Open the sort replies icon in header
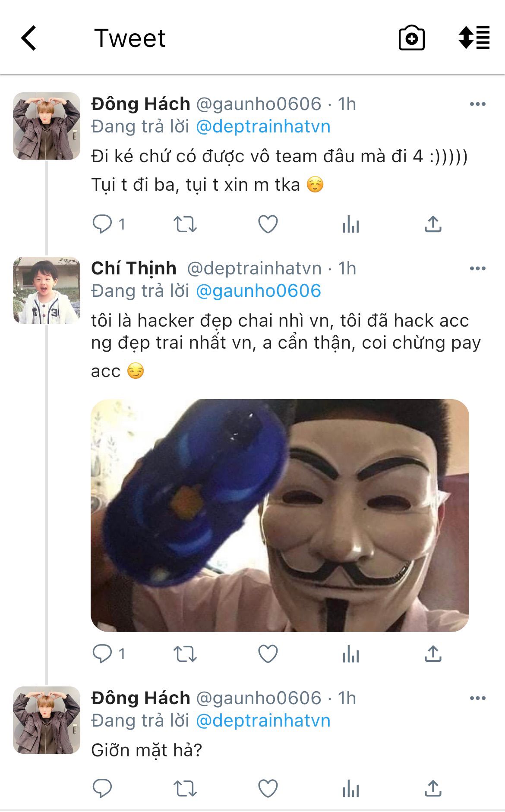 point(474,38)
